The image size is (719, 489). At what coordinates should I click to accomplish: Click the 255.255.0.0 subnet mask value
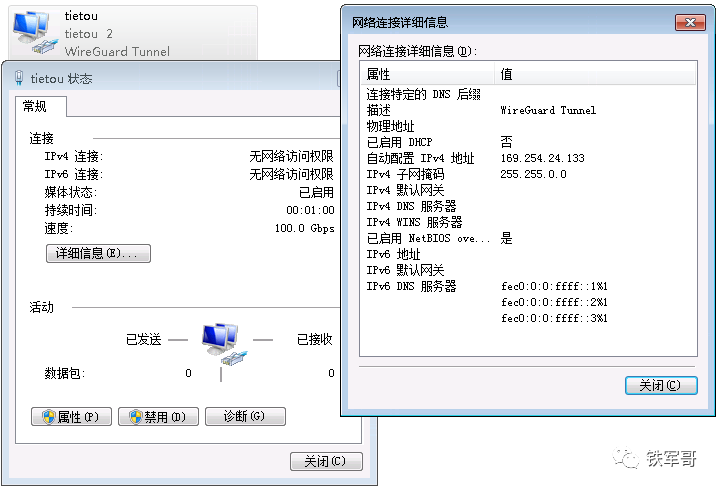tap(533, 174)
